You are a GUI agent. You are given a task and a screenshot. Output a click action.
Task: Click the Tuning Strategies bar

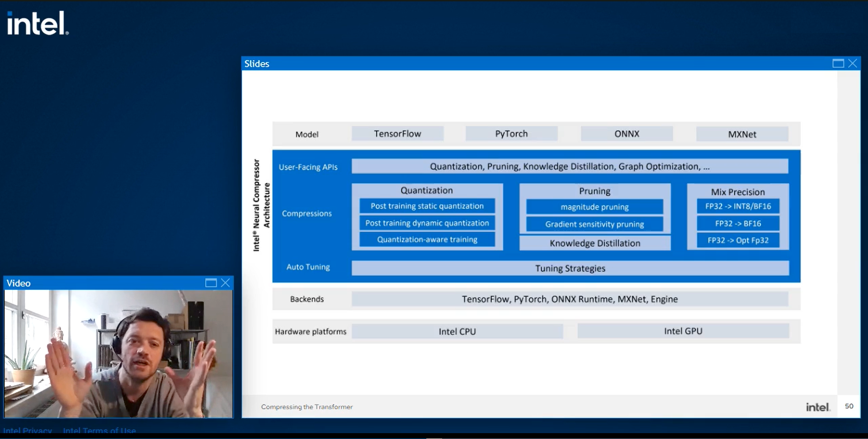570,268
